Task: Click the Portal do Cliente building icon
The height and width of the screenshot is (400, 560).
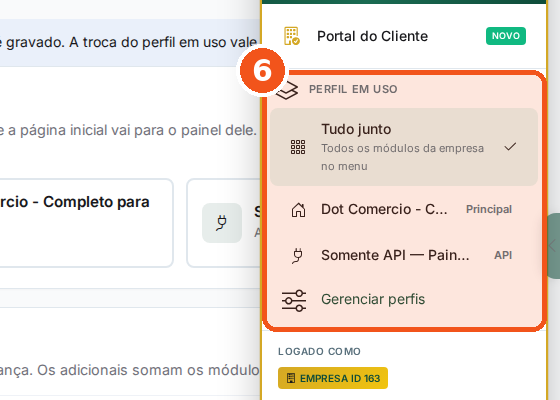Action: [292, 36]
